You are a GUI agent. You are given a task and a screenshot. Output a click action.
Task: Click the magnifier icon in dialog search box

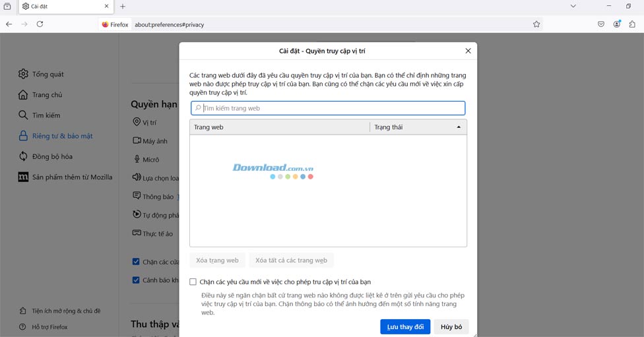point(198,107)
